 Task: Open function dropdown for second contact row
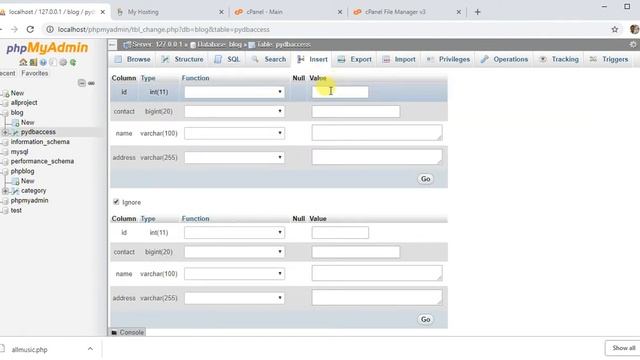pos(234,251)
